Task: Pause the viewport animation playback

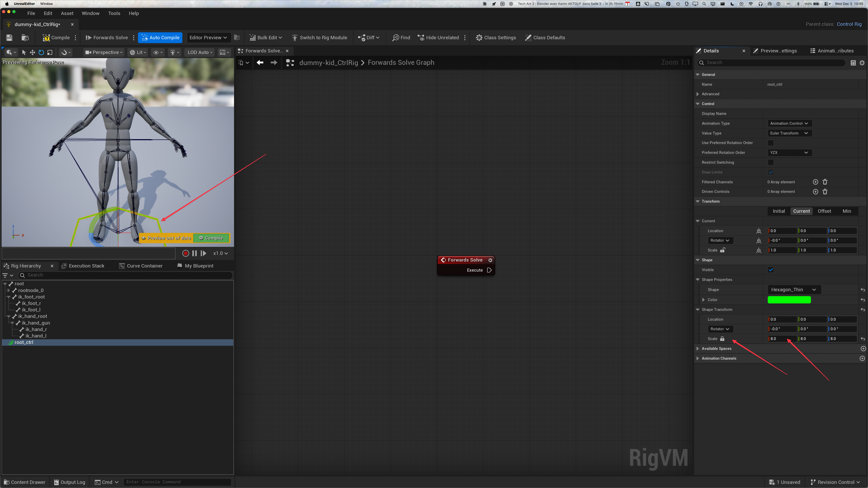Action: 194,253
